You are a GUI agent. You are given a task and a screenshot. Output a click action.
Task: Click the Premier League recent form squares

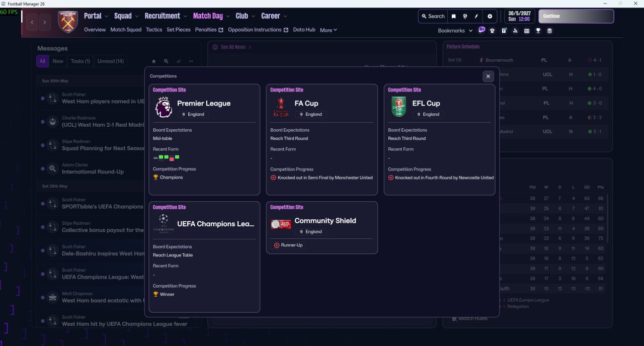pos(167,158)
